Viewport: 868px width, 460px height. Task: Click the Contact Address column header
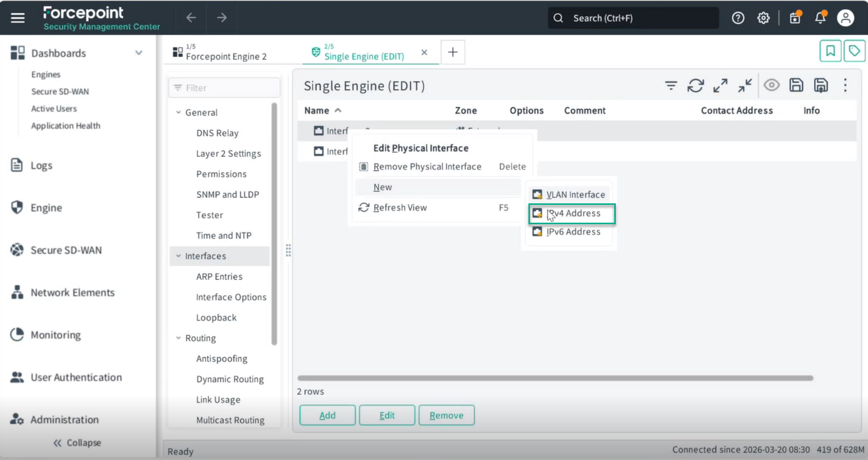737,110
